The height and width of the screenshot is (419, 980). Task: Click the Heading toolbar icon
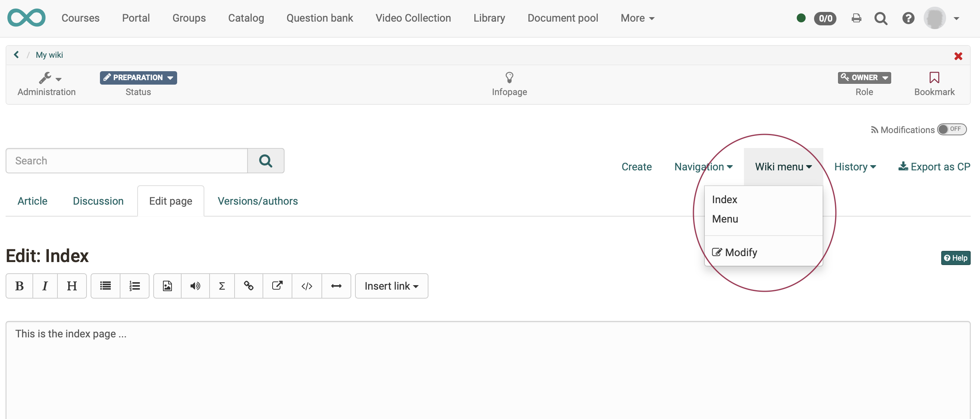point(72,286)
